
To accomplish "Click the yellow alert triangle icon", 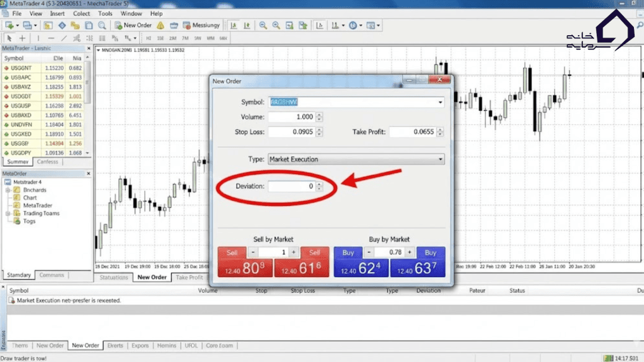I will [x=160, y=25].
